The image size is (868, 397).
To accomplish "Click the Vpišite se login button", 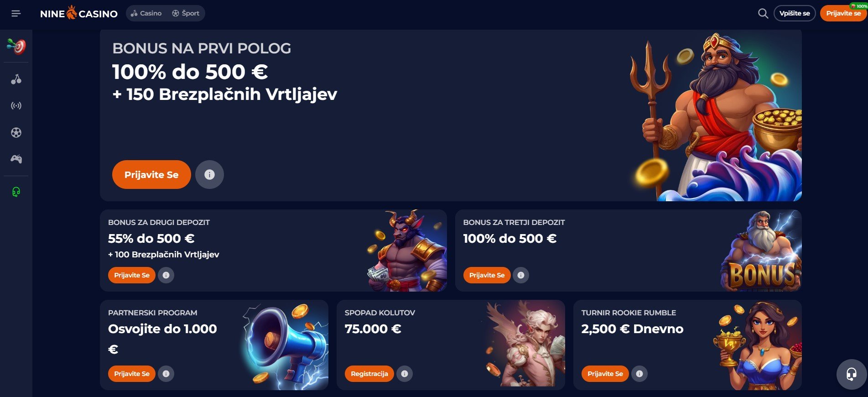I will pyautogui.click(x=795, y=13).
